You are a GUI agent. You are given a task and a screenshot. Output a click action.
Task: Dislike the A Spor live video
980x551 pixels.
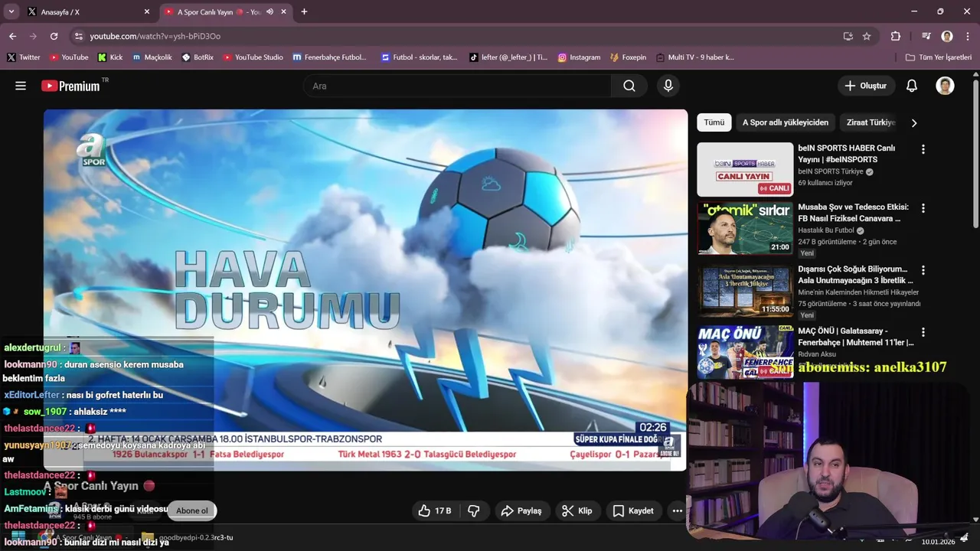473,510
